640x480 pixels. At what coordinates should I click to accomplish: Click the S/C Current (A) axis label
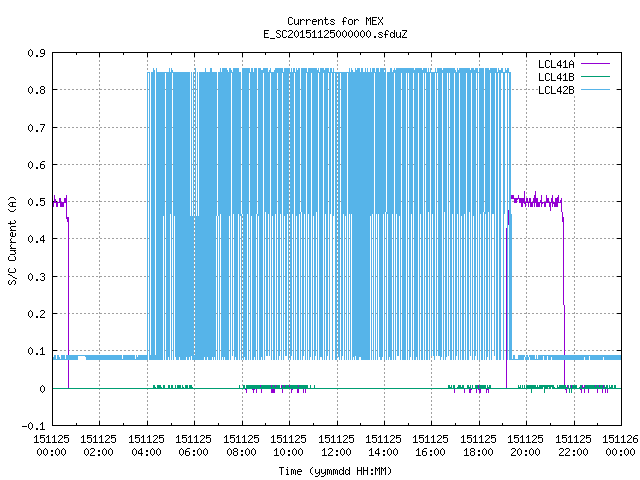pos(13,240)
